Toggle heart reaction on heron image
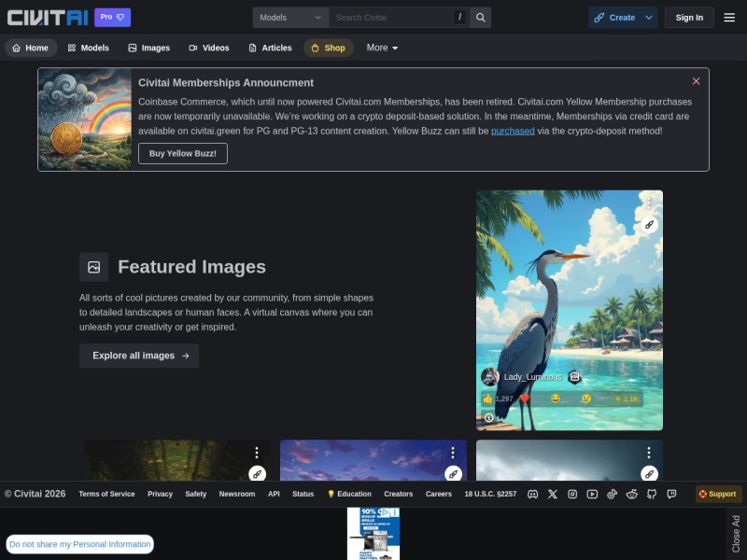Image resolution: width=747 pixels, height=560 pixels. pyautogui.click(x=525, y=399)
